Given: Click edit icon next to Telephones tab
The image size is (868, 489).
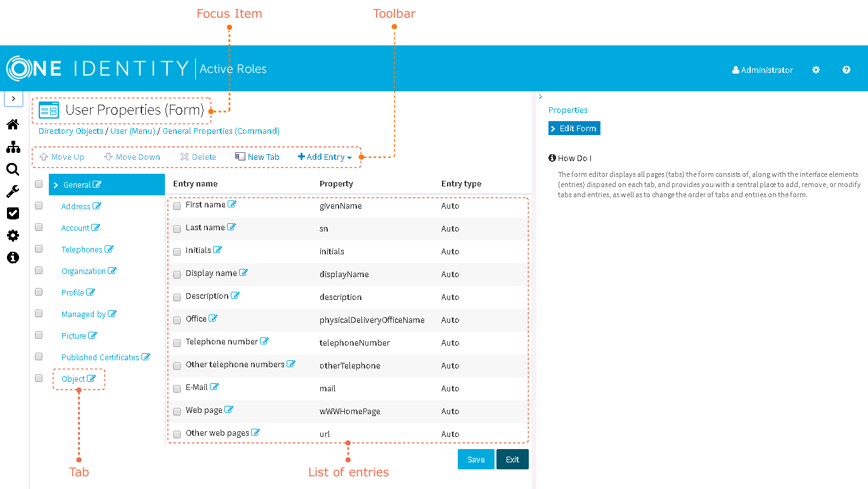Looking at the screenshot, I should tap(109, 249).
